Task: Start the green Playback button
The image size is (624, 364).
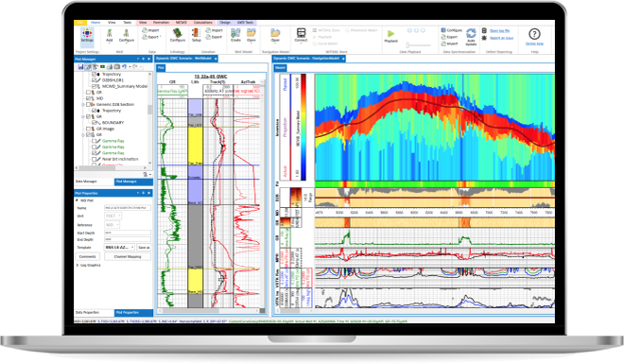Action: tap(390, 34)
